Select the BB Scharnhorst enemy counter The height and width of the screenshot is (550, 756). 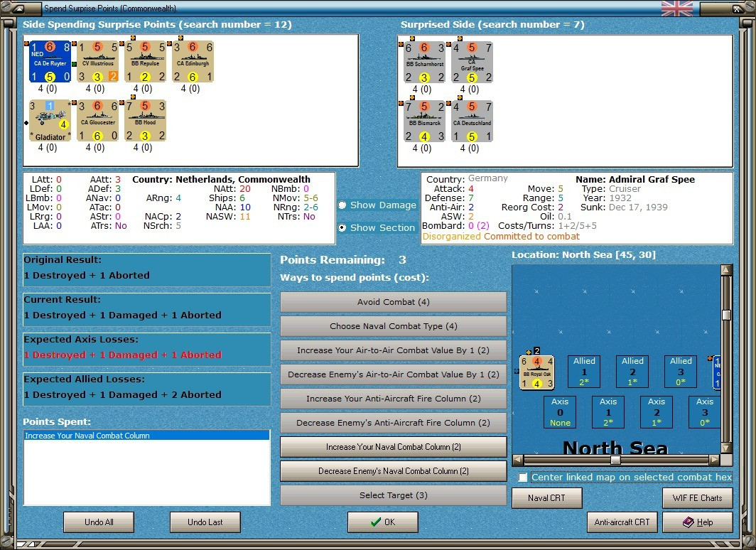(x=424, y=63)
